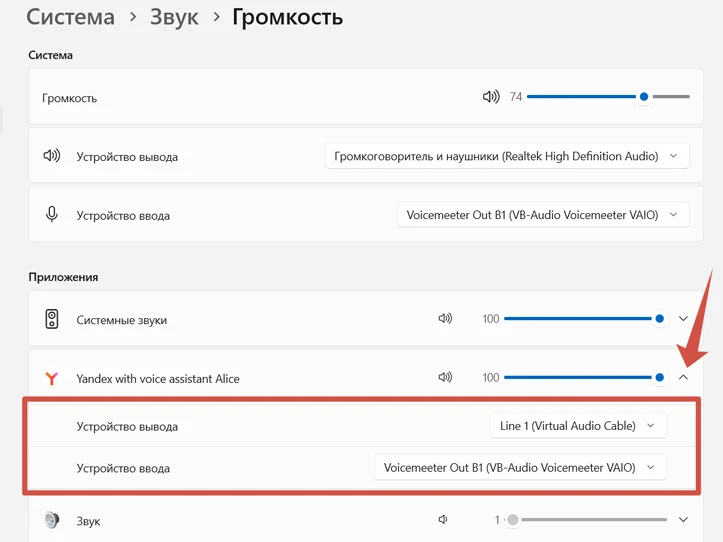This screenshot has width=723, height=542.
Task: Click the Yandex with voice assistant Alice label
Action: pyautogui.click(x=158, y=379)
